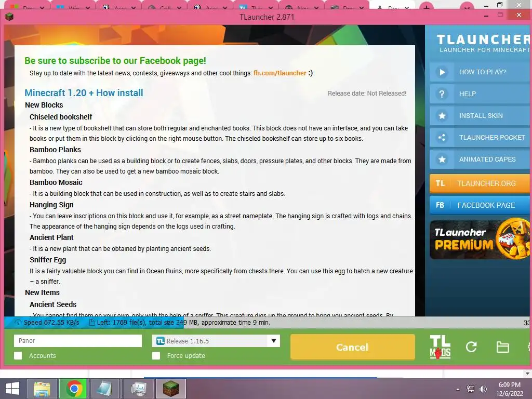532x399 pixels.
Task: Click the TLauncher Premium banner
Action: point(480,240)
